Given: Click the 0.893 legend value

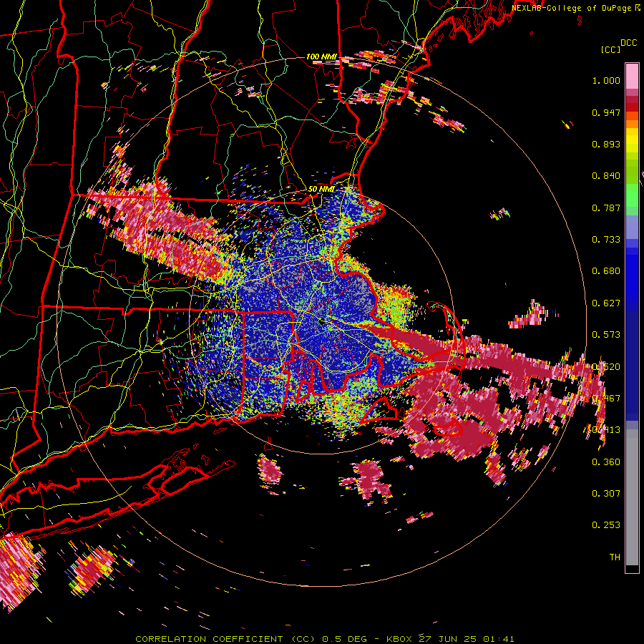Looking at the screenshot, I should [x=606, y=144].
